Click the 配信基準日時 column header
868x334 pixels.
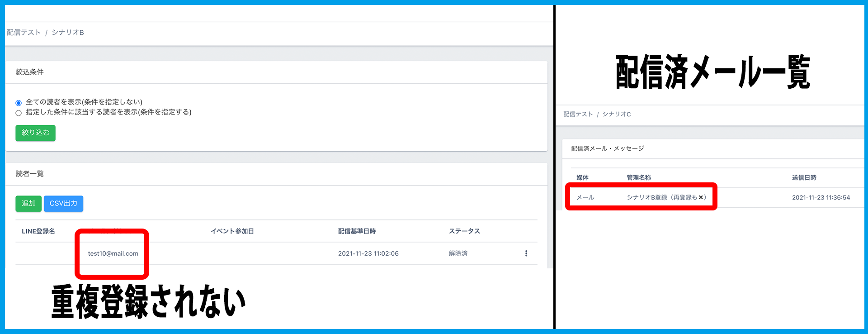[357, 231]
